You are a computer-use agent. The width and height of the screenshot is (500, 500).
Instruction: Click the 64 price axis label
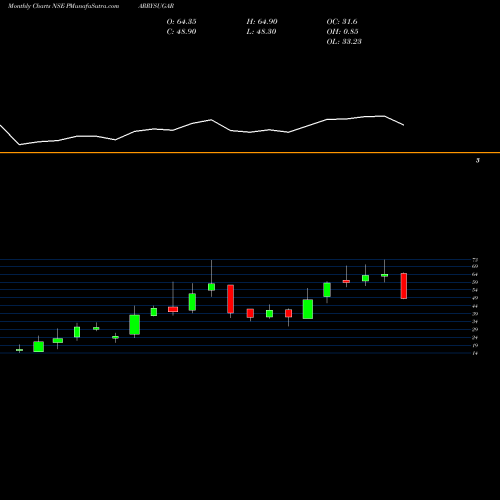coord(475,274)
